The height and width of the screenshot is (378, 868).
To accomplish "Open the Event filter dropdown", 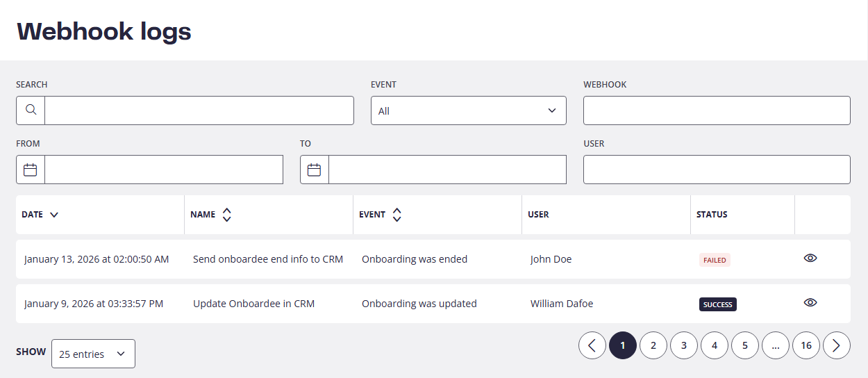I will [469, 110].
